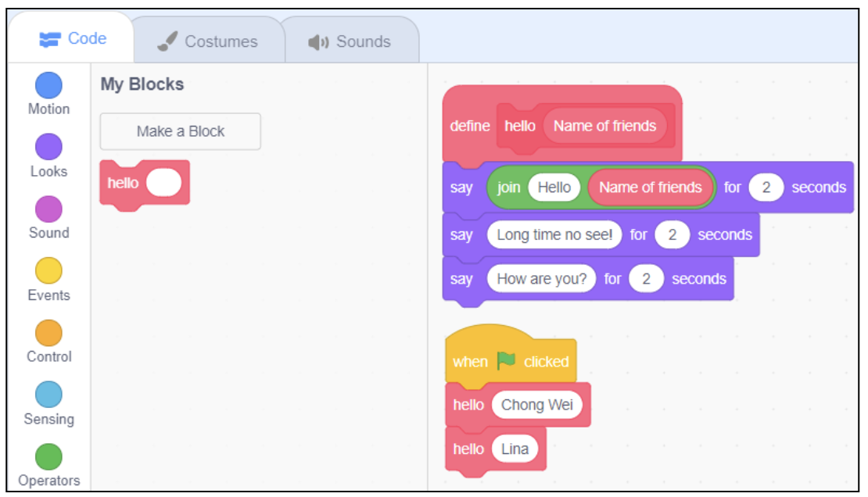The image size is (868, 497).
Task: Open the Sensing blocks category
Action: click(x=48, y=395)
